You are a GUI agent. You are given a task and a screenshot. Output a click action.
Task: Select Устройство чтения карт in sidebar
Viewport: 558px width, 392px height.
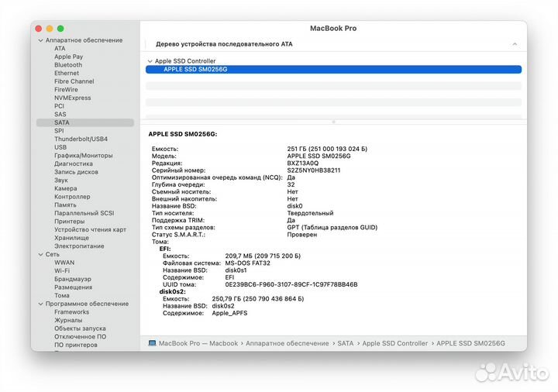coord(90,230)
